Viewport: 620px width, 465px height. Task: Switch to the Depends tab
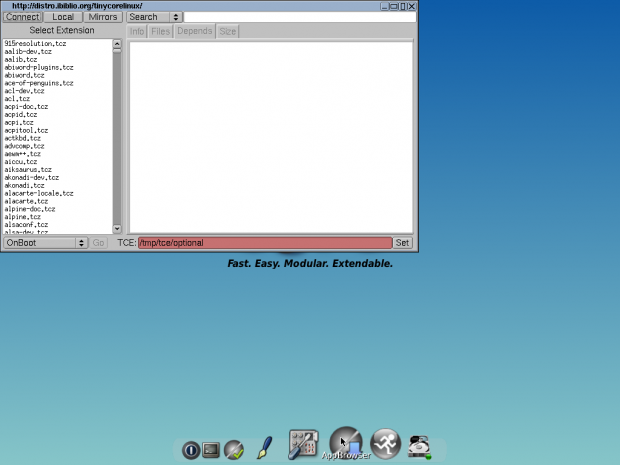click(x=195, y=31)
